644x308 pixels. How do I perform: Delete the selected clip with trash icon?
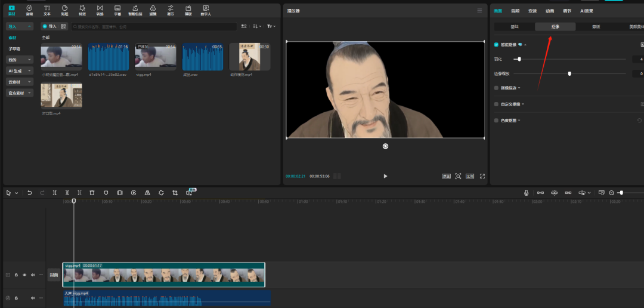pyautogui.click(x=92, y=193)
